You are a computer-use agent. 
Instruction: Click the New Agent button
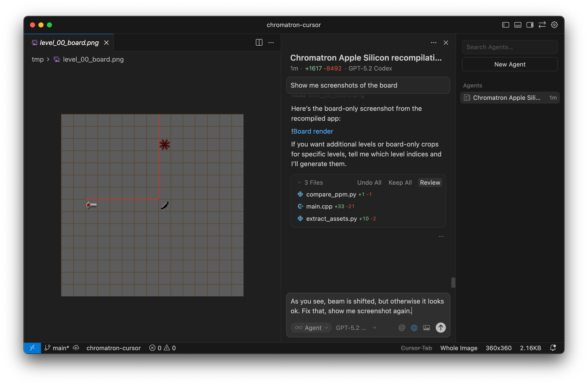(510, 64)
